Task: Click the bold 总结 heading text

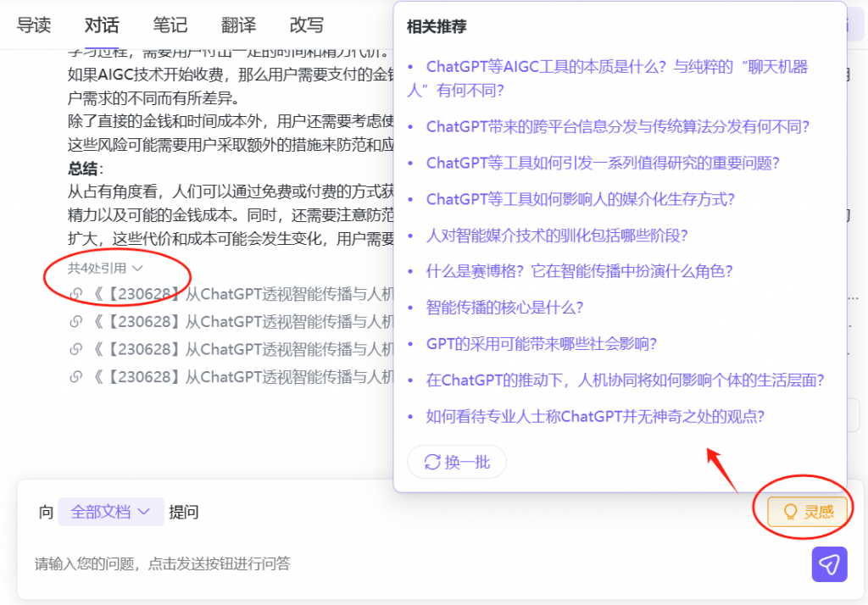Action: click(82, 169)
